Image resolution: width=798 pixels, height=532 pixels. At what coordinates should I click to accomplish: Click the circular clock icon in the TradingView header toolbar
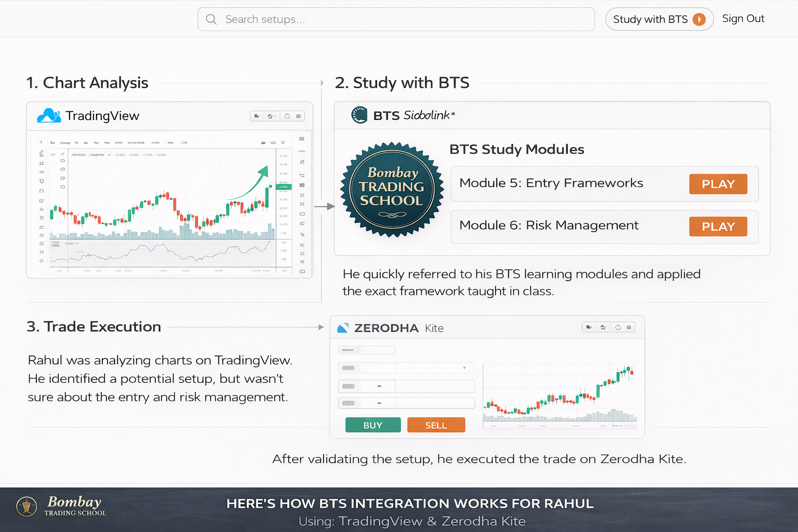click(x=287, y=116)
